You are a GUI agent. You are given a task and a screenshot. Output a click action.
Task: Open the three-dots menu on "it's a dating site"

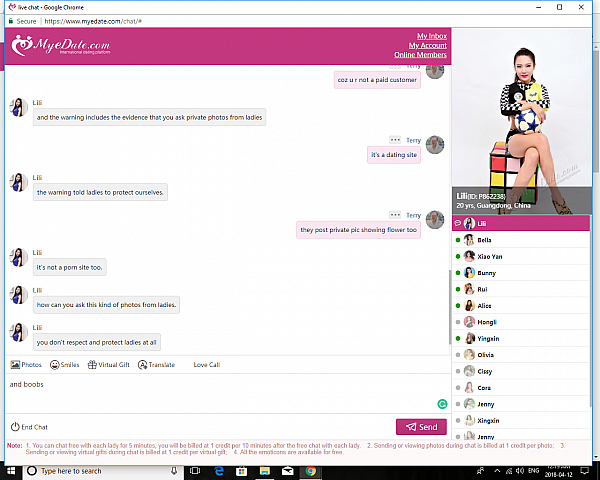pyautogui.click(x=395, y=141)
